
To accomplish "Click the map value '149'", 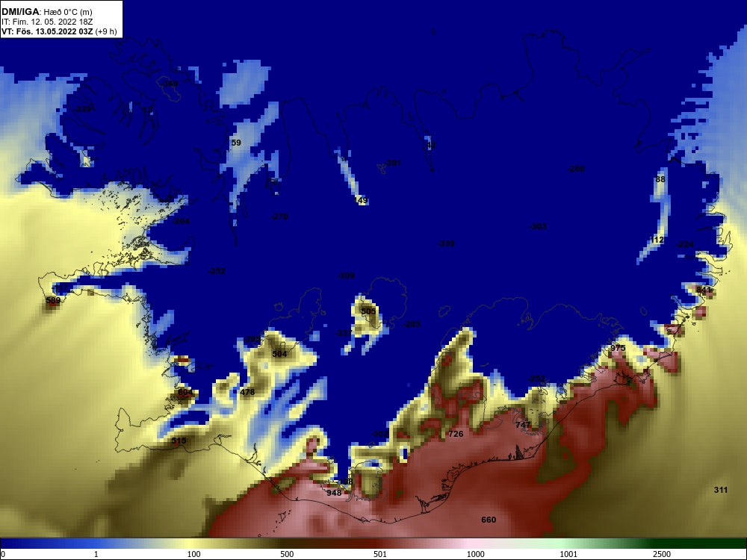I will point(361,200).
